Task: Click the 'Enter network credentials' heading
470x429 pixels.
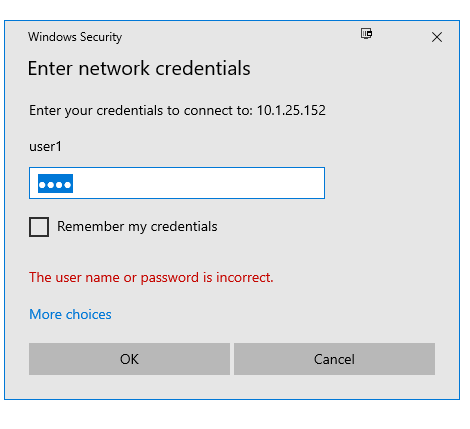Action: (139, 68)
